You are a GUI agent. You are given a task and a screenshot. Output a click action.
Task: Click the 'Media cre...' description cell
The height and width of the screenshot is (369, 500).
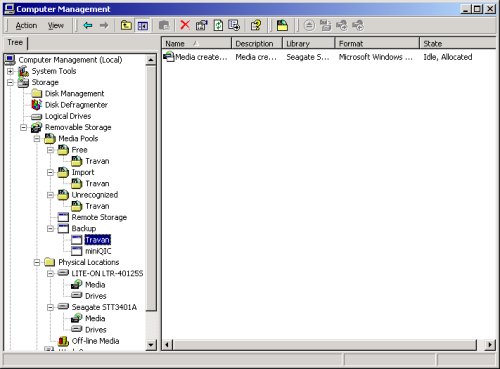tap(256, 57)
